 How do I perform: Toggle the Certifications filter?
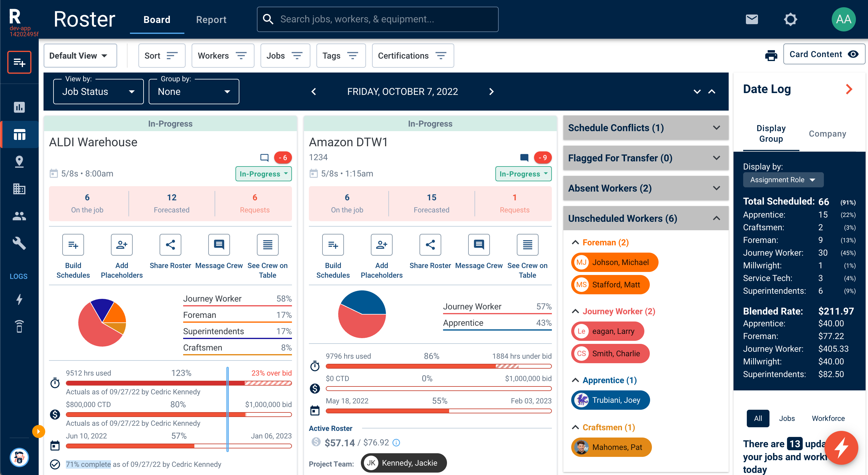413,56
